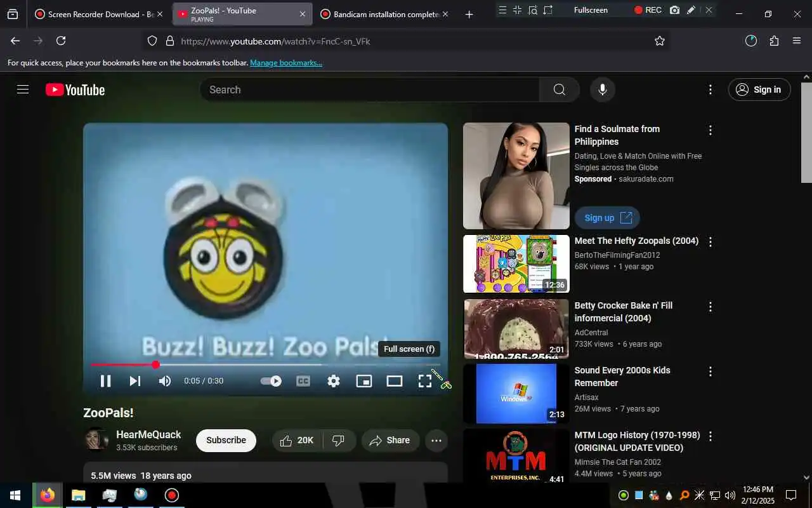Image resolution: width=812 pixels, height=508 pixels.
Task: Open Bandicam recorder bar menu icon
Action: click(x=503, y=10)
